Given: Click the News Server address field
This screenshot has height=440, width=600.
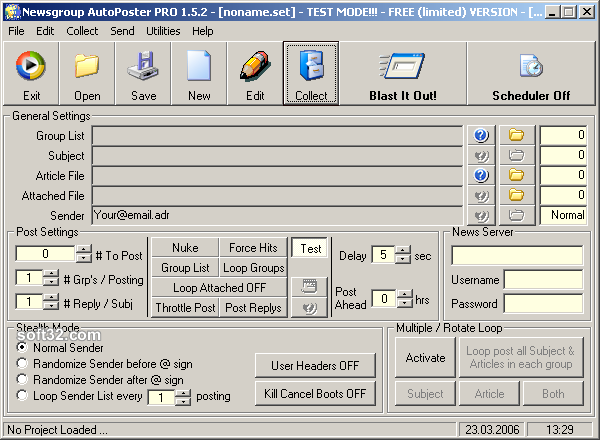Looking at the screenshot, I should 517,255.
